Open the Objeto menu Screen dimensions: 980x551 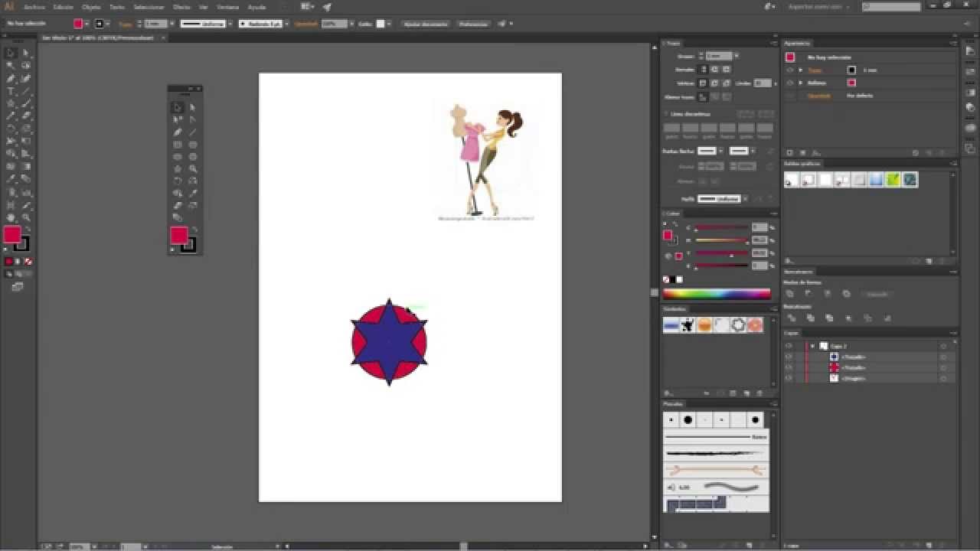tap(91, 7)
